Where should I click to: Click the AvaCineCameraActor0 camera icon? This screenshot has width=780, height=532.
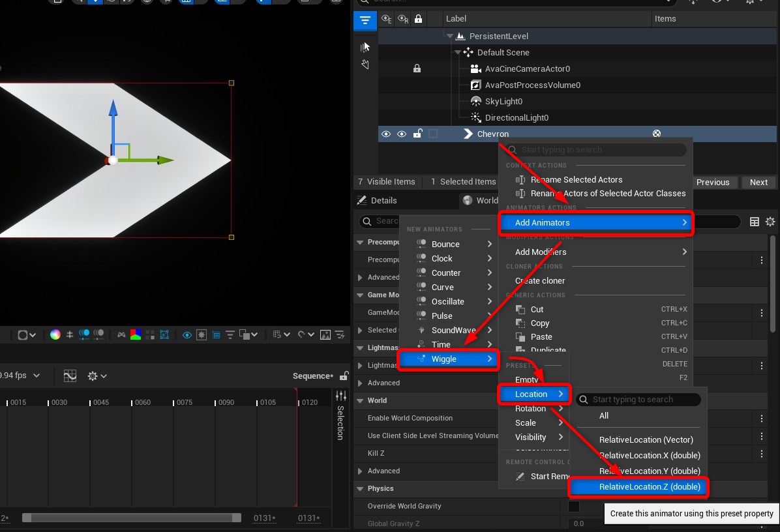pyautogui.click(x=475, y=68)
